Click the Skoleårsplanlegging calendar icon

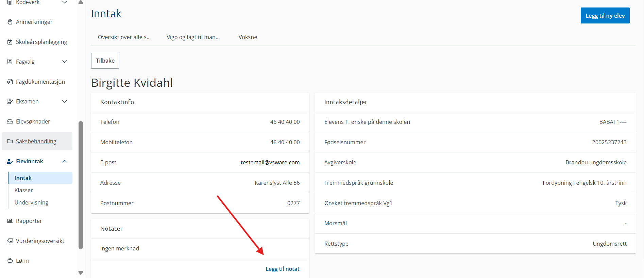point(10,42)
